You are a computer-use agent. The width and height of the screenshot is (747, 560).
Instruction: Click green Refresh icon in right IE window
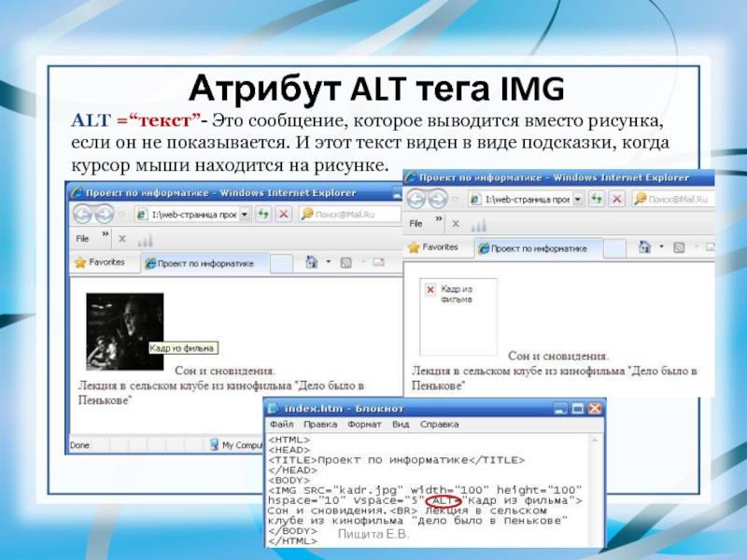(597, 199)
